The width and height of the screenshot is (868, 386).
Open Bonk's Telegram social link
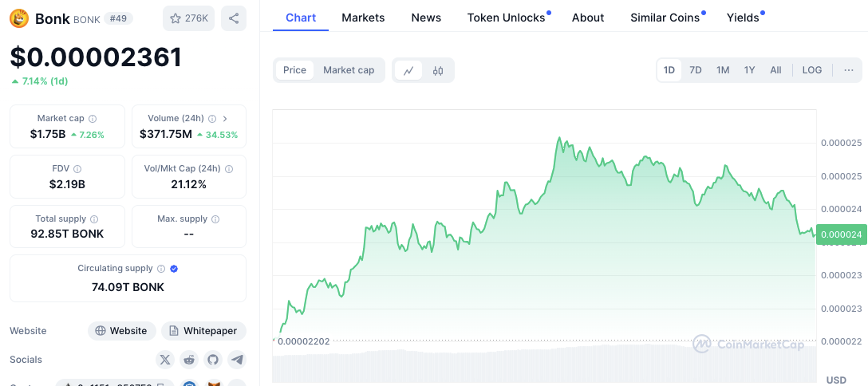237,360
